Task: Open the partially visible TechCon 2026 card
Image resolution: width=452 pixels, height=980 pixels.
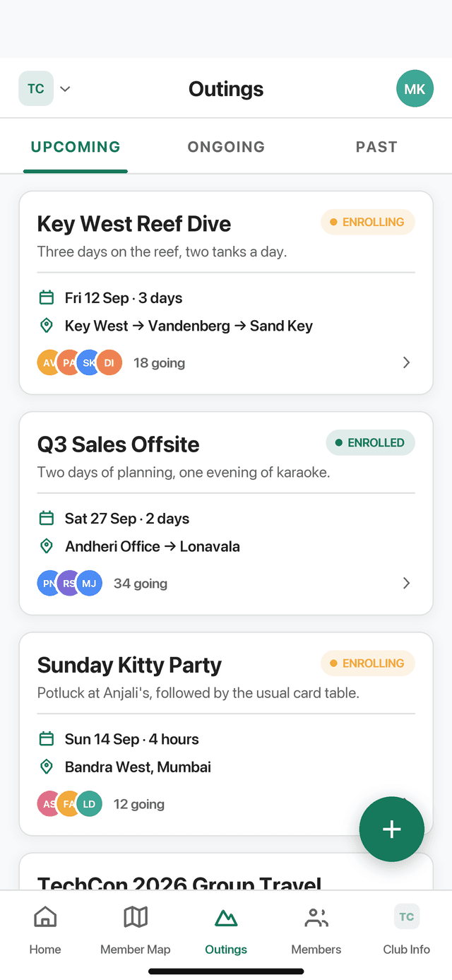Action: point(226,871)
